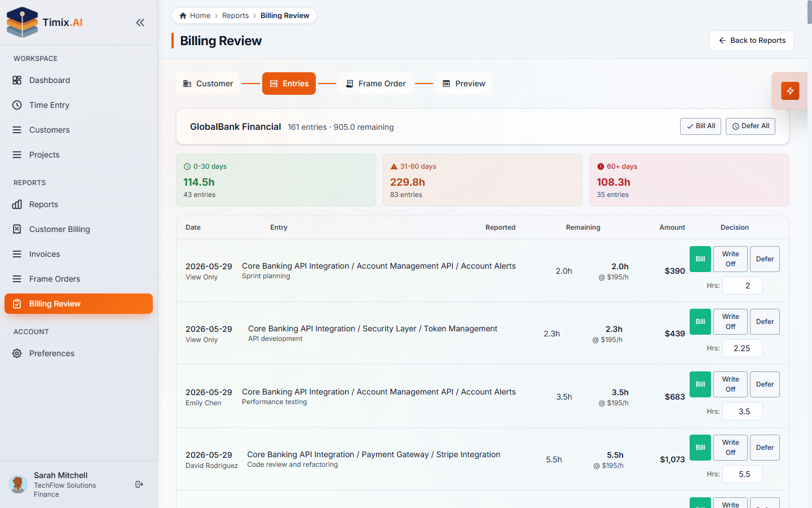Click the Date column header
Image resolution: width=812 pixels, height=508 pixels.
point(193,227)
